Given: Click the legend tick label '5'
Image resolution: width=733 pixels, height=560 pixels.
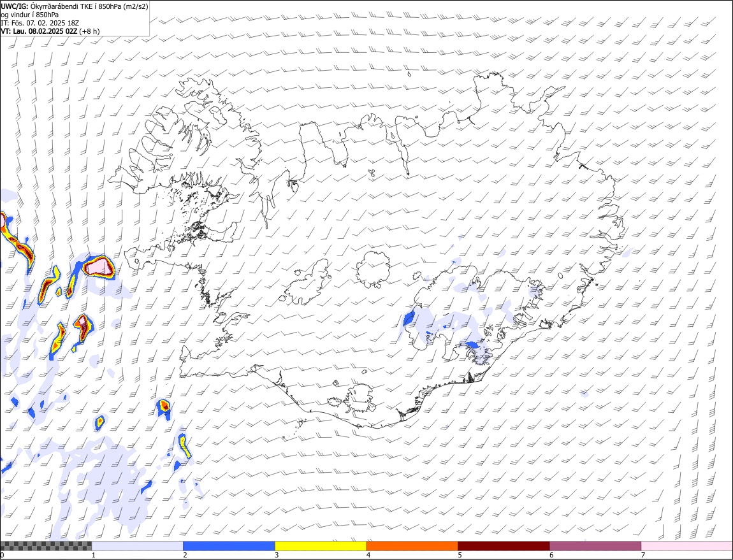Looking at the screenshot, I should [x=460, y=555].
